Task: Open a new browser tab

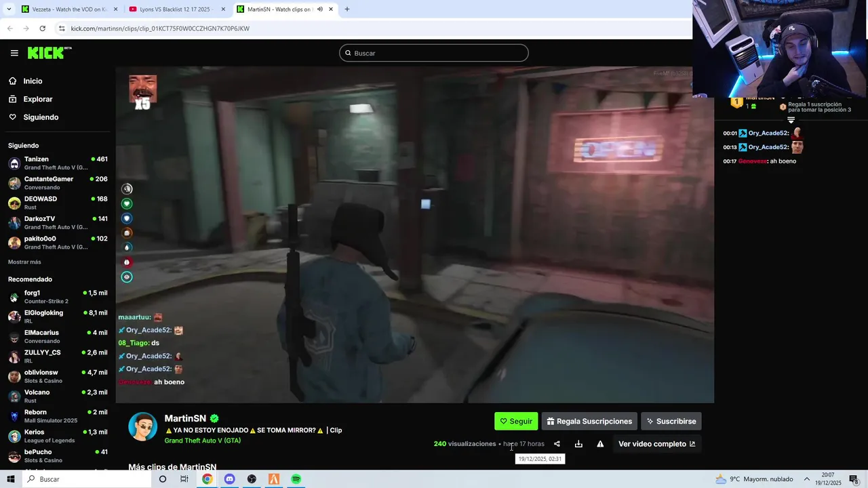Action: tap(347, 9)
